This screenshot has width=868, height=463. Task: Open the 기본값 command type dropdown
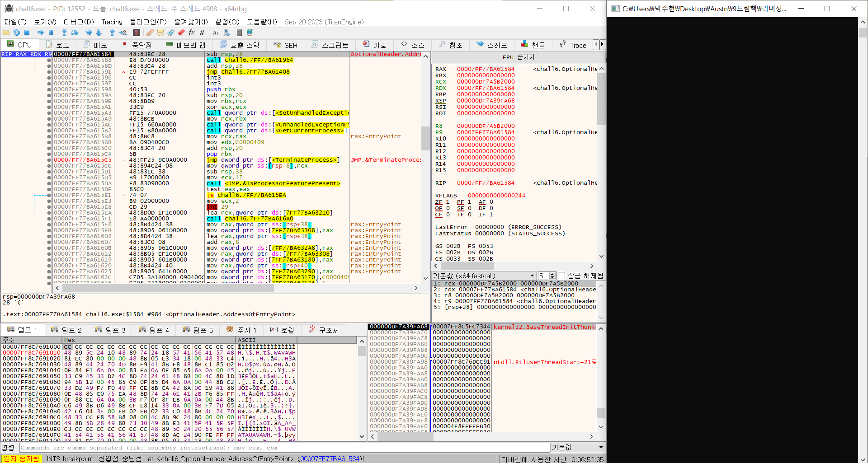578,447
